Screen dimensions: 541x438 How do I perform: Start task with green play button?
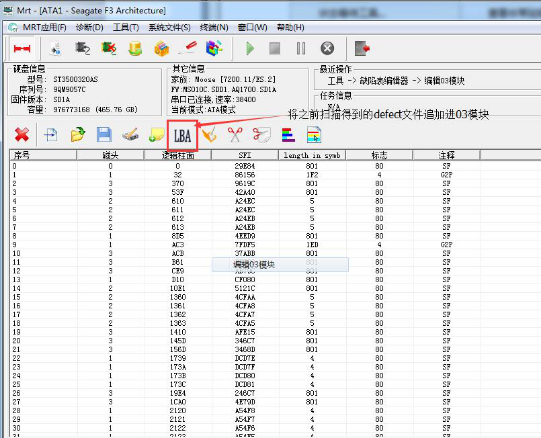(250, 49)
